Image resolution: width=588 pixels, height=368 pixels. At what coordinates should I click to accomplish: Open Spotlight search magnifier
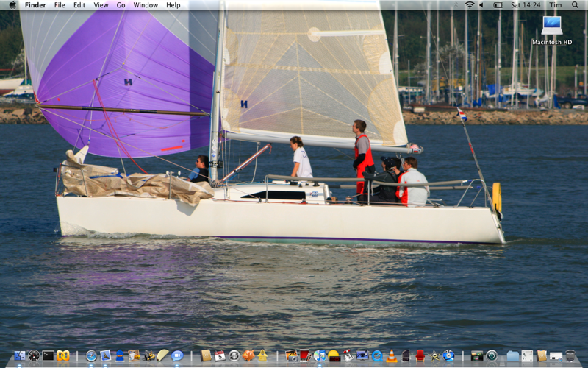575,5
